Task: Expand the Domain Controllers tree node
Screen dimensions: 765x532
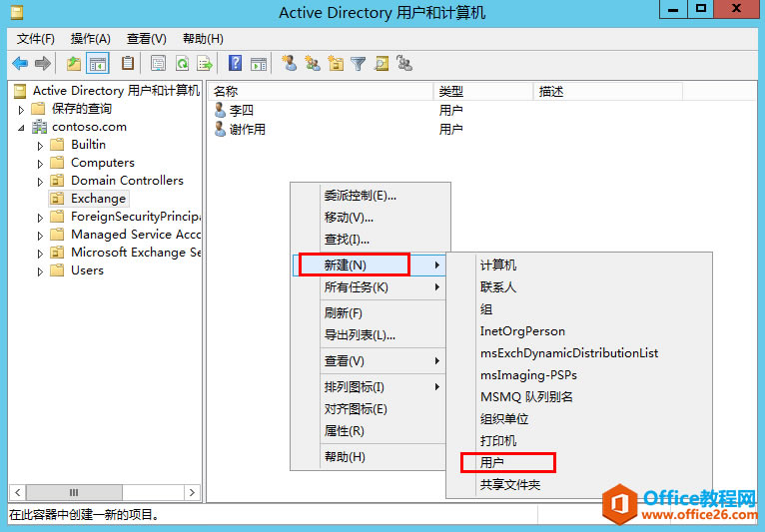Action: [41, 182]
